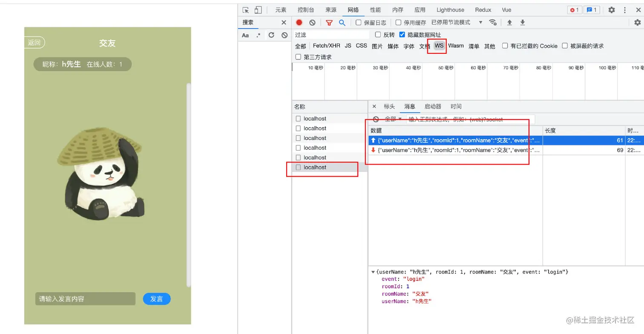Toggle the red filter funnel icon

pyautogui.click(x=329, y=23)
